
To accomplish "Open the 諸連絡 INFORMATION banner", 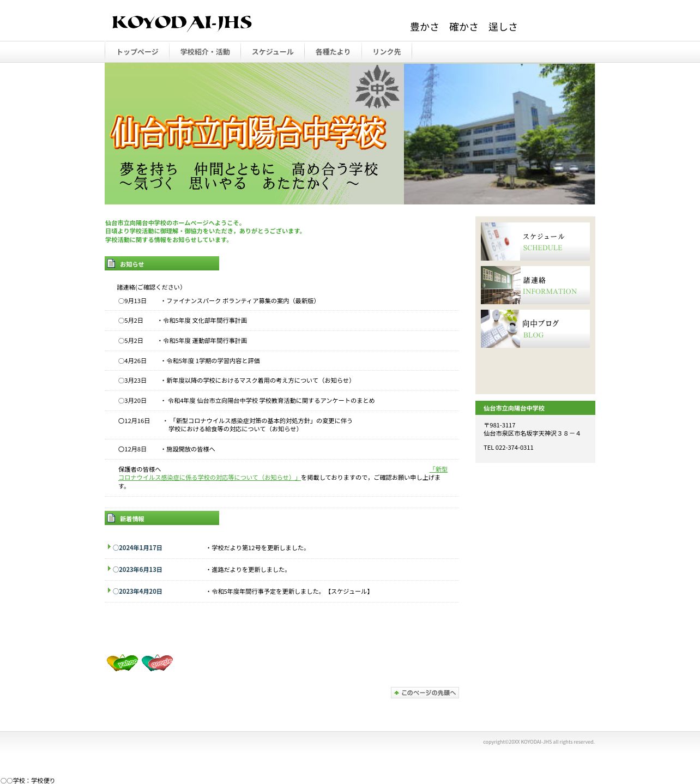I will point(535,285).
